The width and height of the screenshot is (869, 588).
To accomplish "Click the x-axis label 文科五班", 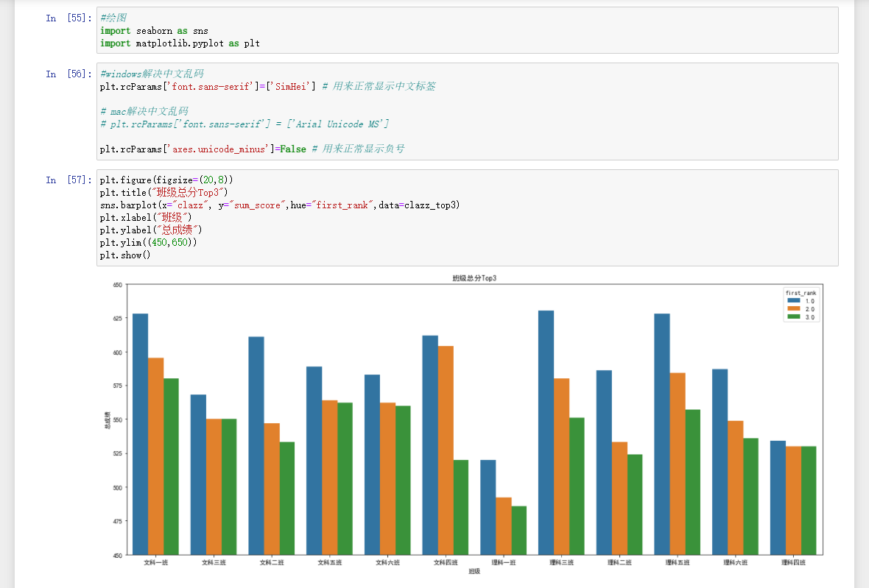I will (330, 562).
